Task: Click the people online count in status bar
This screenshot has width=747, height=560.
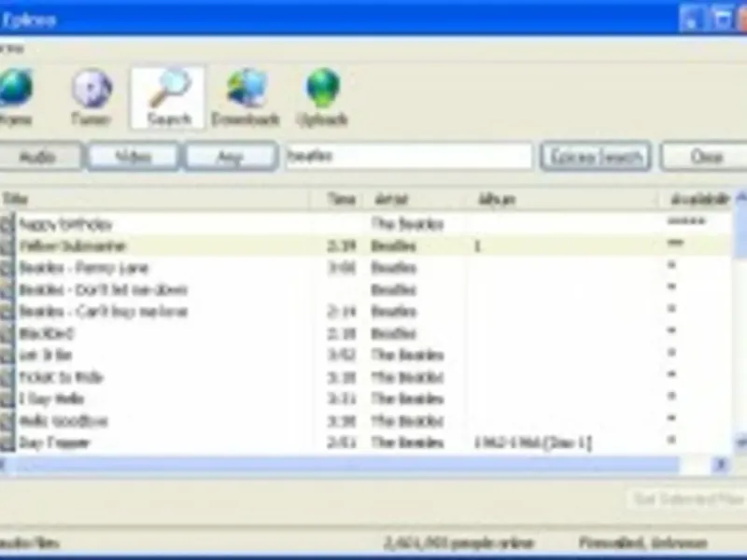Action: pos(459,543)
